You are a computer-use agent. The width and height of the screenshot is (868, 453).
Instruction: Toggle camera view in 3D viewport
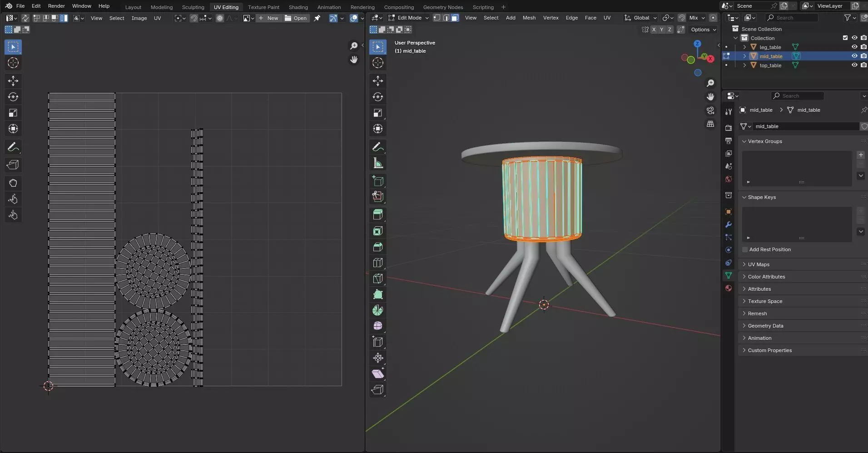(710, 110)
